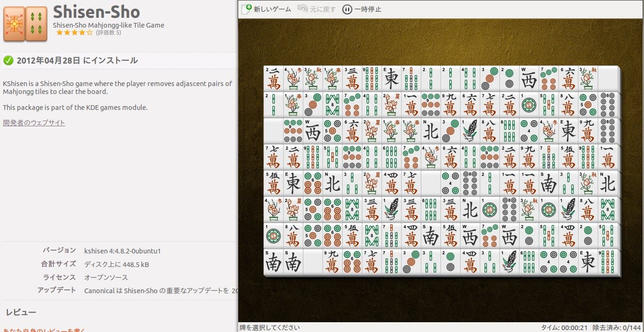Select the East 東 tile in the fifth tile row
This screenshot has width=644, height=332.
tap(293, 183)
